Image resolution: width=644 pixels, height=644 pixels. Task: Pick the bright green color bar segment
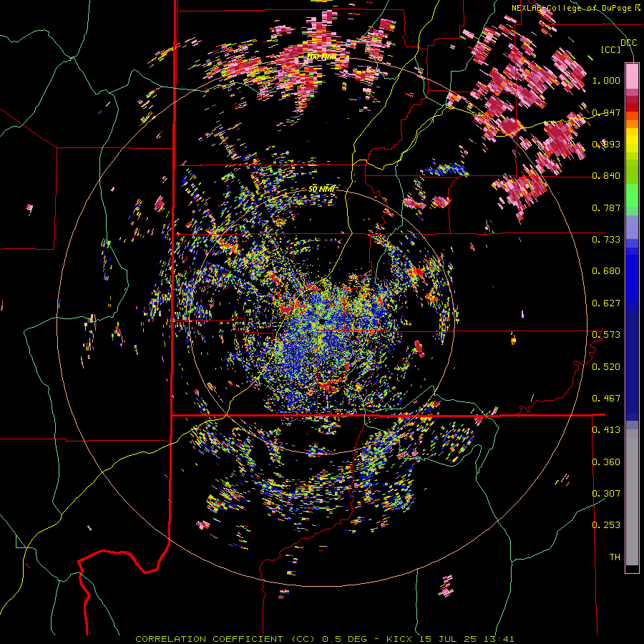(x=632, y=195)
